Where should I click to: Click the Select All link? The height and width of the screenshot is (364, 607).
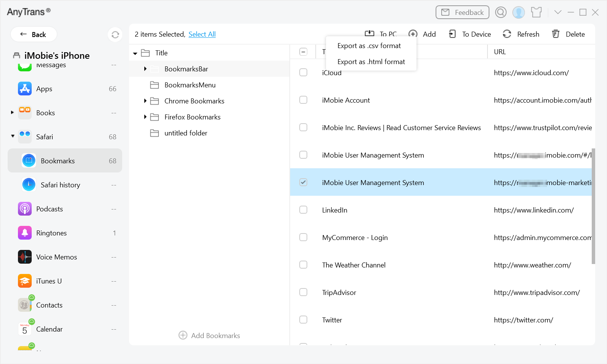202,34
